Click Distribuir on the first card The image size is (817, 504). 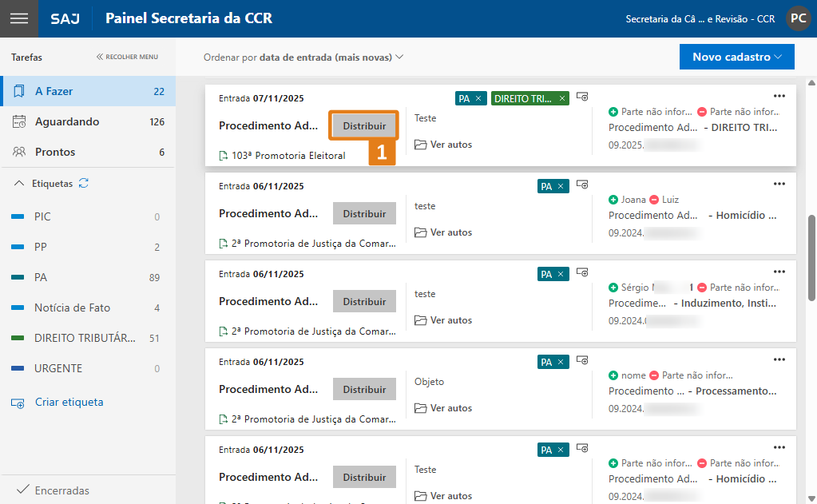(364, 126)
